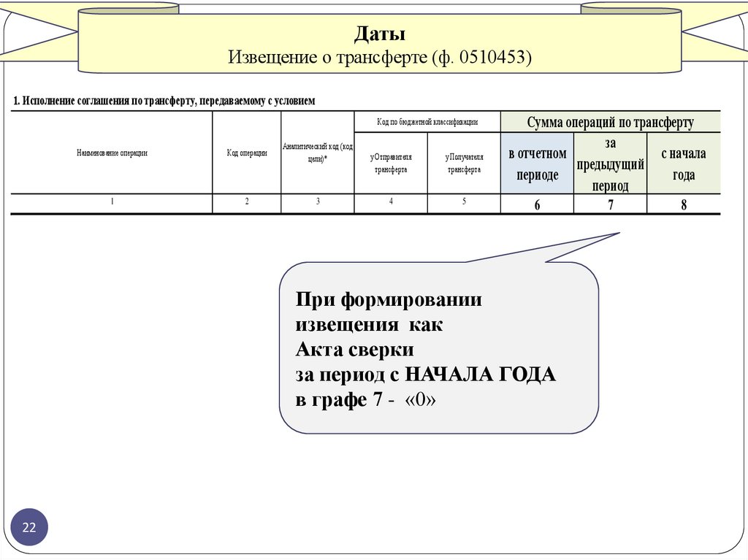
Task: Click the "у Отправителя трансферта" header cell
Action: 391,163
